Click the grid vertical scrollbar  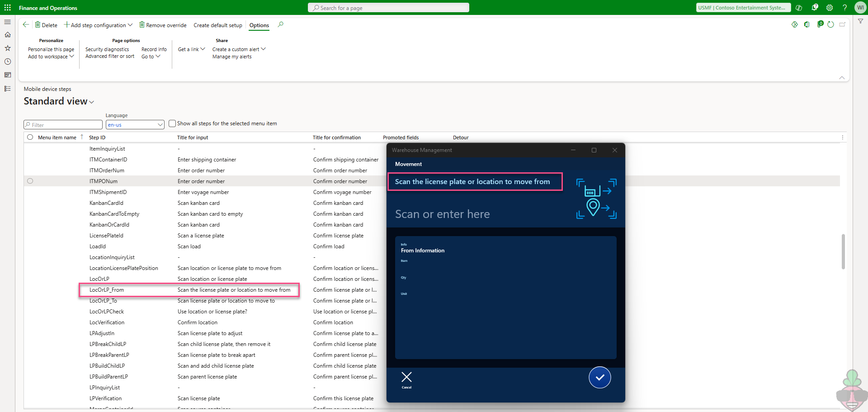[x=843, y=251]
